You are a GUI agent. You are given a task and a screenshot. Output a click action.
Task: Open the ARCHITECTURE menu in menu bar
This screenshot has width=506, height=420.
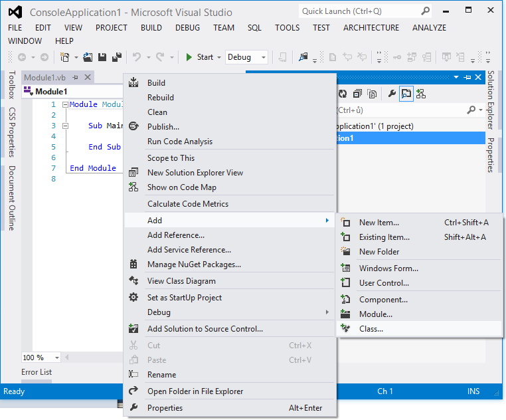[371, 28]
